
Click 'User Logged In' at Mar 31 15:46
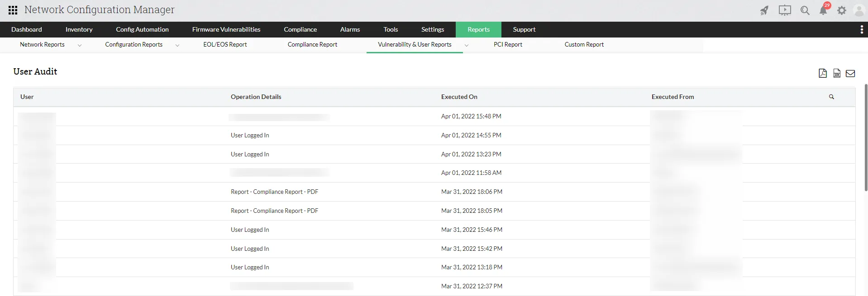point(250,230)
